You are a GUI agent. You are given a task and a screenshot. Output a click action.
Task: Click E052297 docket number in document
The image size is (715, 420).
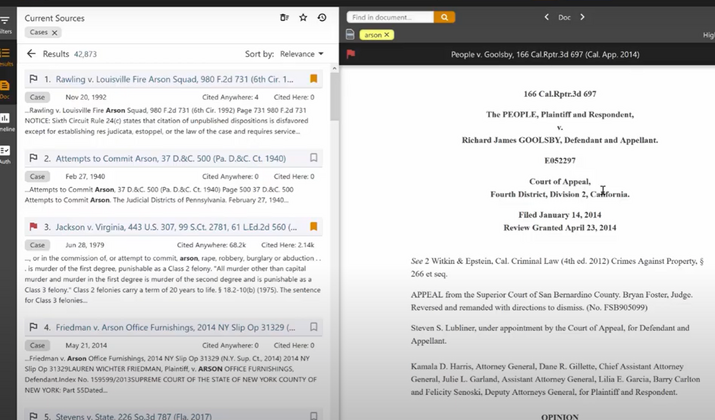[560, 161]
